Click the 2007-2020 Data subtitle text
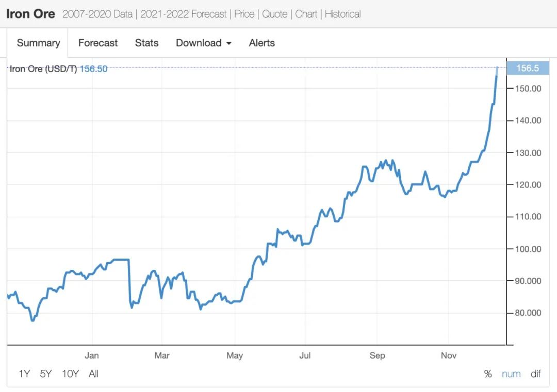This screenshot has width=557, height=392. (97, 14)
